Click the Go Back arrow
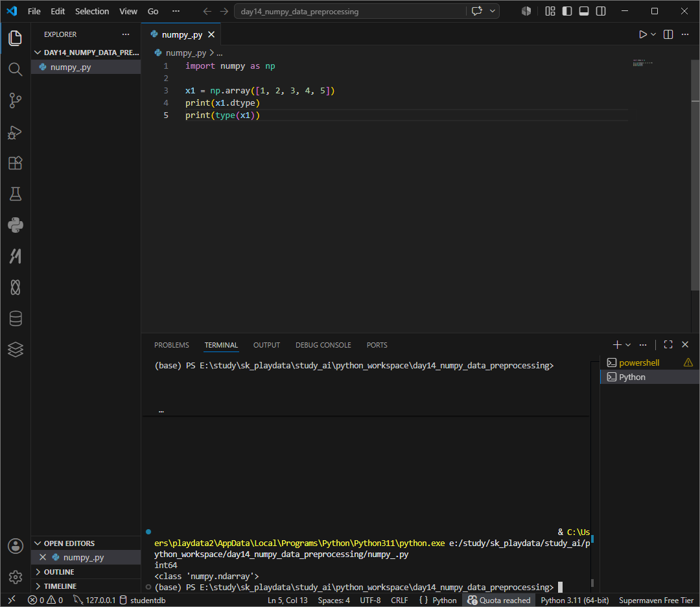 coord(207,12)
